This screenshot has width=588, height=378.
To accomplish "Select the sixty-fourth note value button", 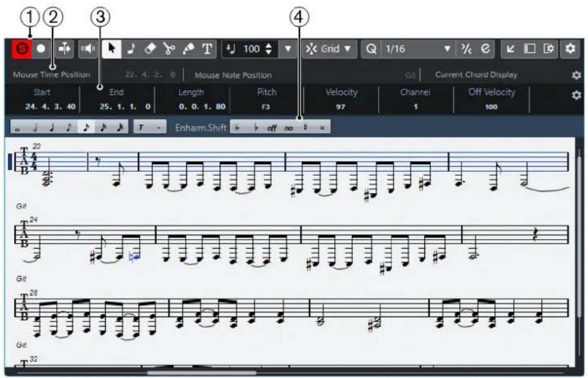I will click(x=120, y=128).
